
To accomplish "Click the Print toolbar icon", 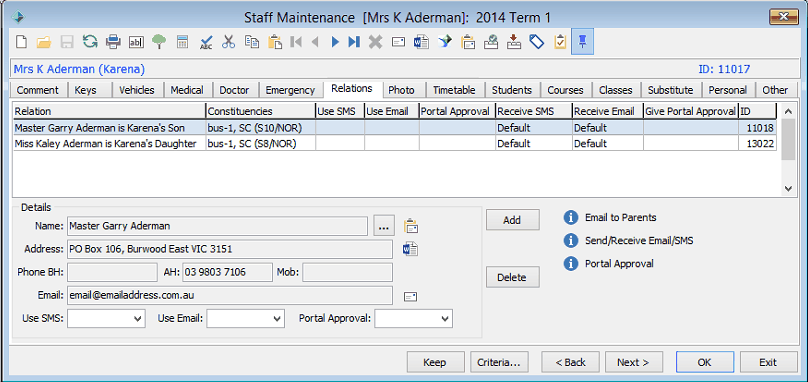I will [x=113, y=42].
